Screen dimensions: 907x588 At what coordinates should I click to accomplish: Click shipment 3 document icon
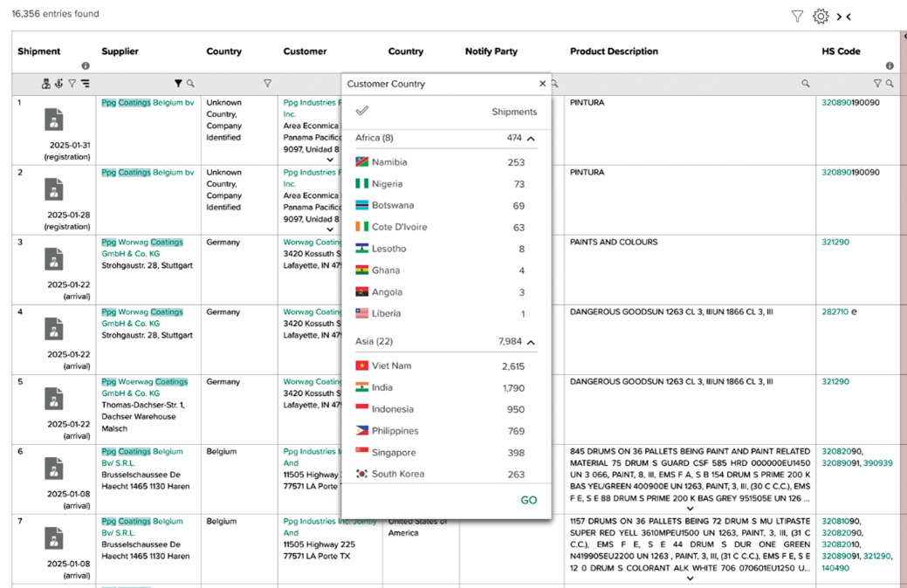pos(54,260)
